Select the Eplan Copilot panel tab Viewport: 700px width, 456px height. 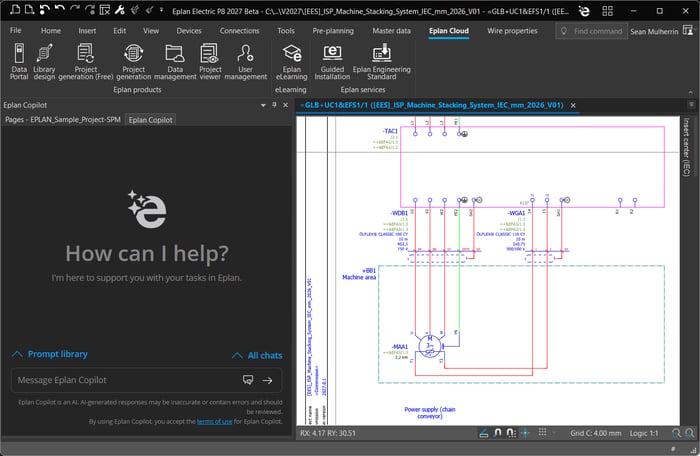150,120
